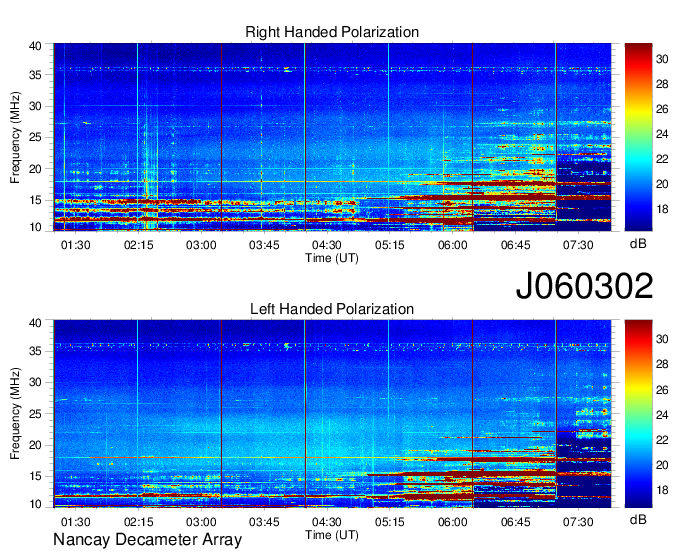Click the 03:00 time tick on the Right Handed plot

201,245
